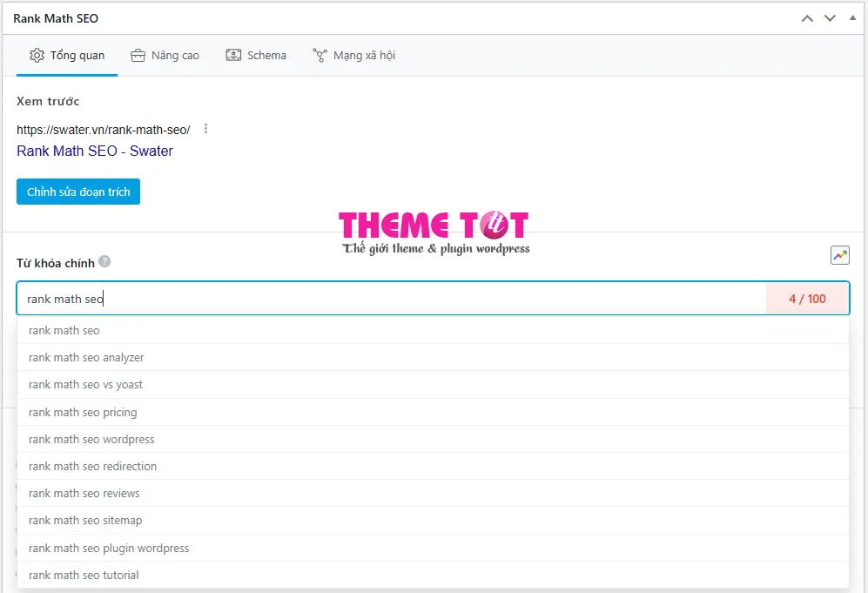Screen dimensions: 868x593
Task: Open the Google Trends chart icon
Action: (x=840, y=255)
